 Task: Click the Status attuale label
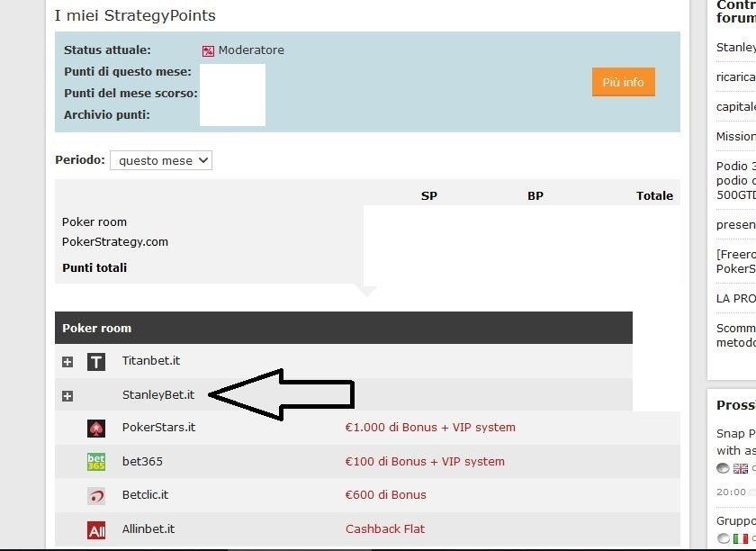click(x=107, y=50)
